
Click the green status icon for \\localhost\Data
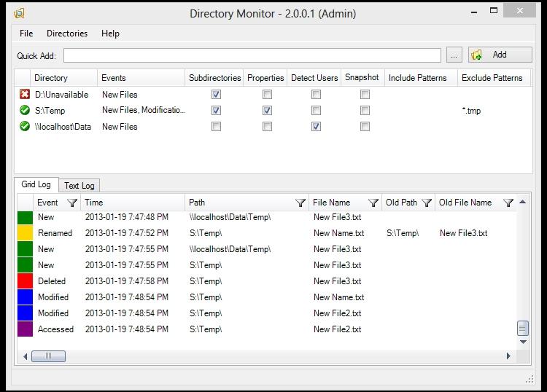coord(25,127)
